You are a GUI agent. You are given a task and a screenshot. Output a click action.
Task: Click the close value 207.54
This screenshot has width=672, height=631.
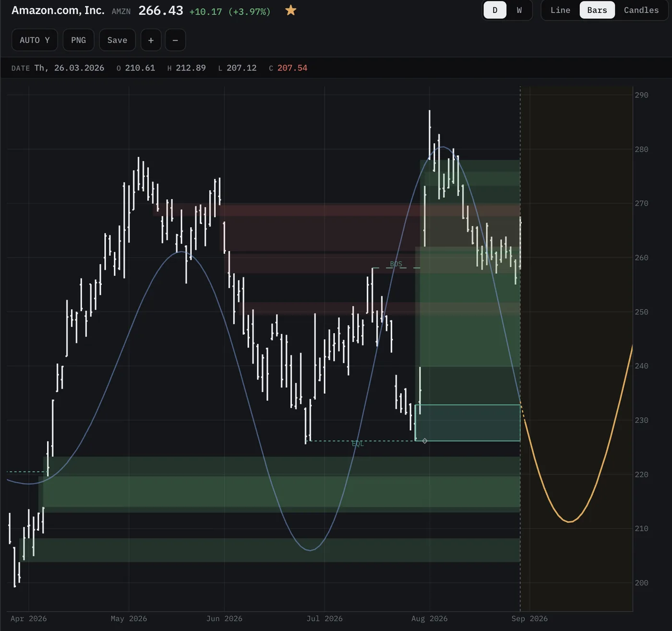point(292,68)
